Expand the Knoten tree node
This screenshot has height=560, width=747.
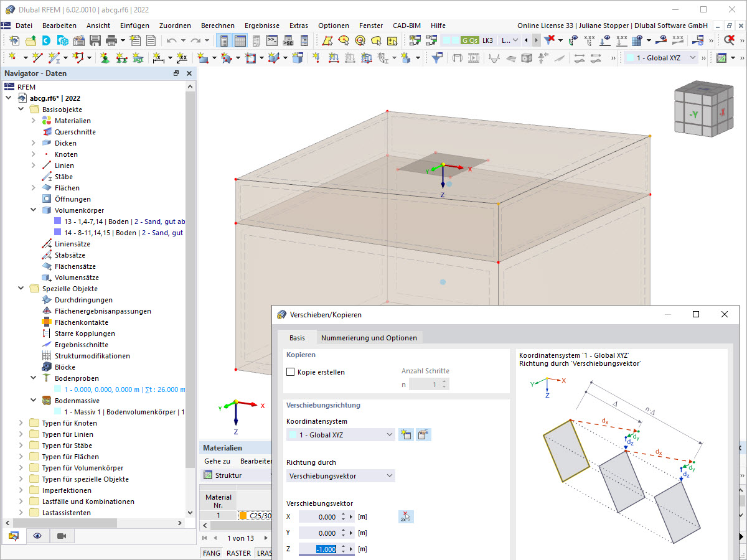click(x=33, y=154)
